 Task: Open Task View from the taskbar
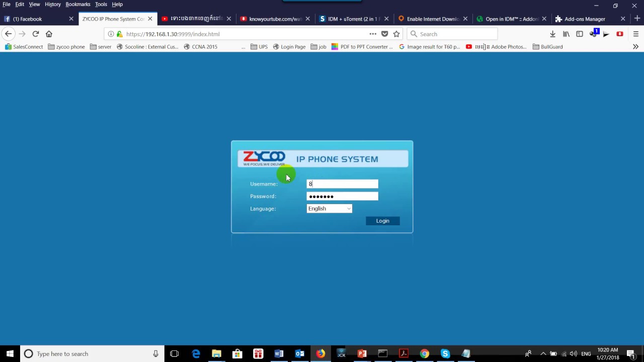174,353
